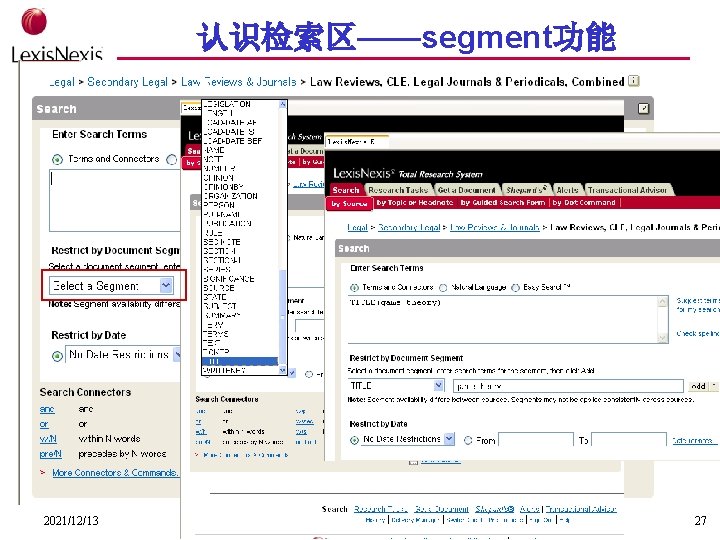720x540 pixels.
Task: Click 'Law Reviews & Journals' breadcrumb at slide top
Action: click(x=238, y=82)
